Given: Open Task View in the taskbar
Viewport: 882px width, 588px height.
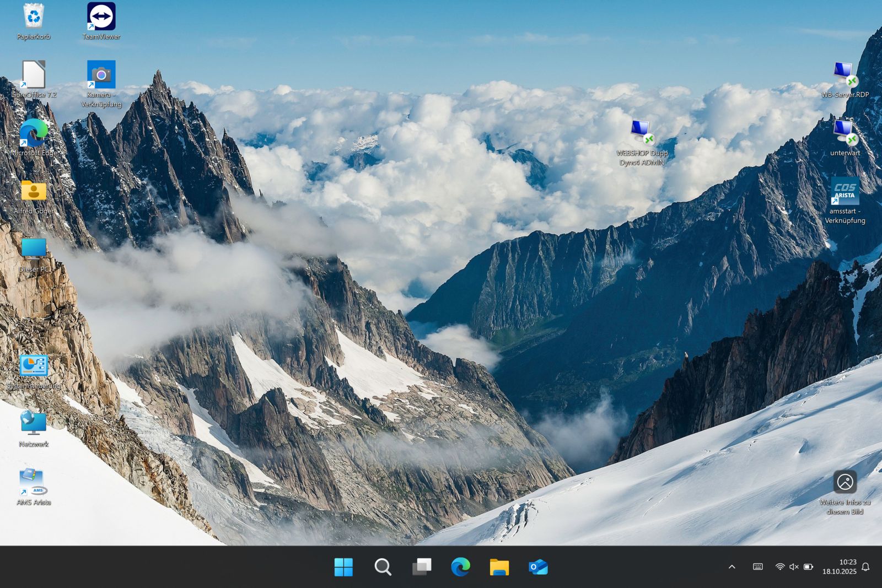Looking at the screenshot, I should click(422, 567).
